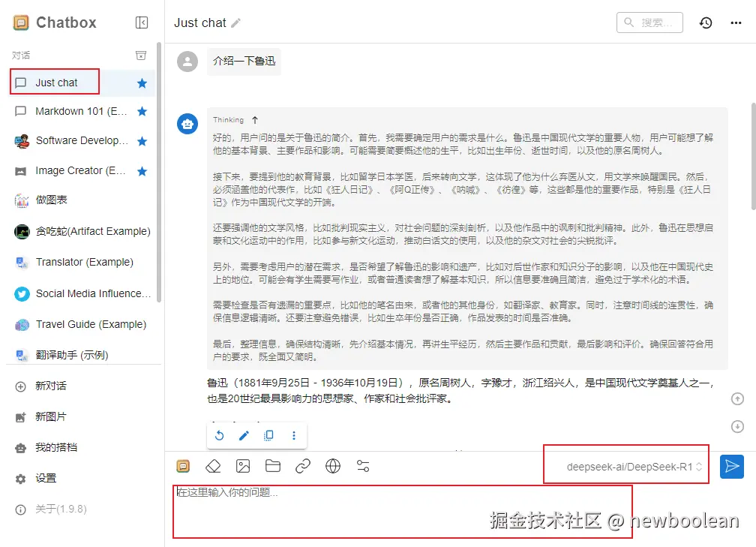Viewport: 756px width, 547px height.
Task: Click the user avatar beside 介绍一下鲁迅
Action: [187, 62]
